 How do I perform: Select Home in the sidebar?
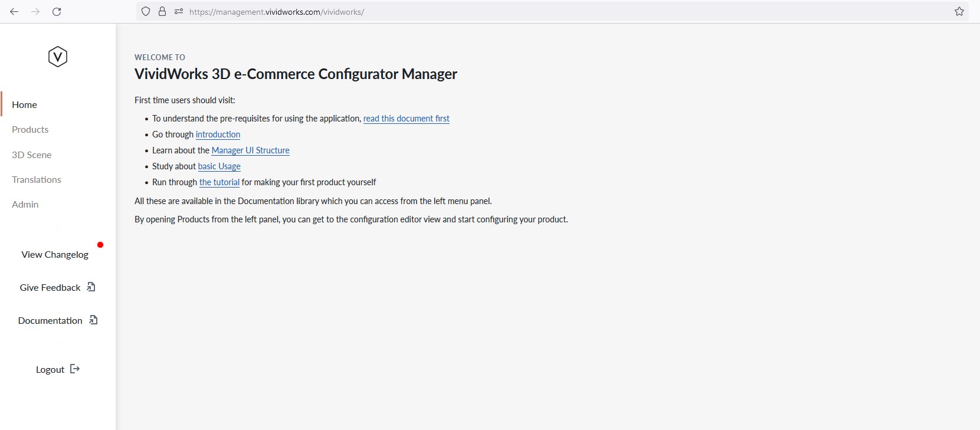coord(24,104)
